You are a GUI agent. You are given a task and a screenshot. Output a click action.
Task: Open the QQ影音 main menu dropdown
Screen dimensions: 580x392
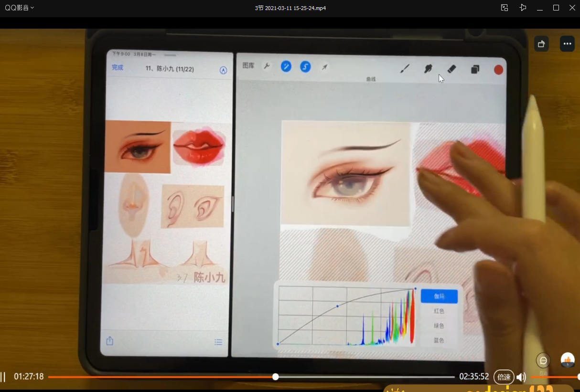pyautogui.click(x=19, y=8)
